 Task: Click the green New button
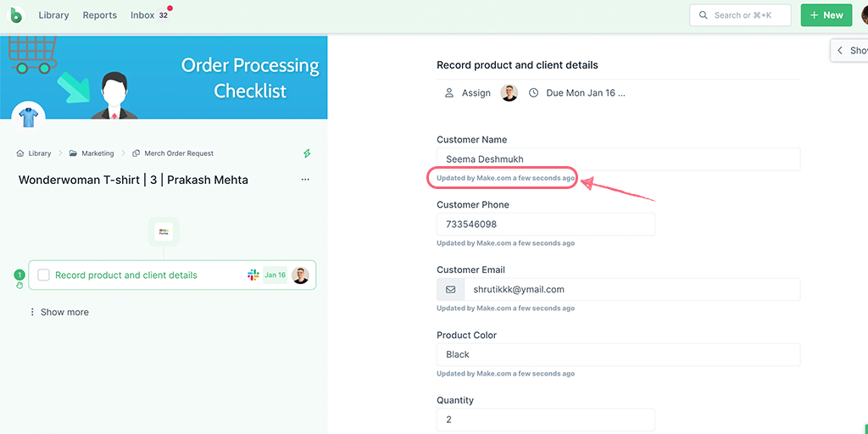click(x=826, y=15)
